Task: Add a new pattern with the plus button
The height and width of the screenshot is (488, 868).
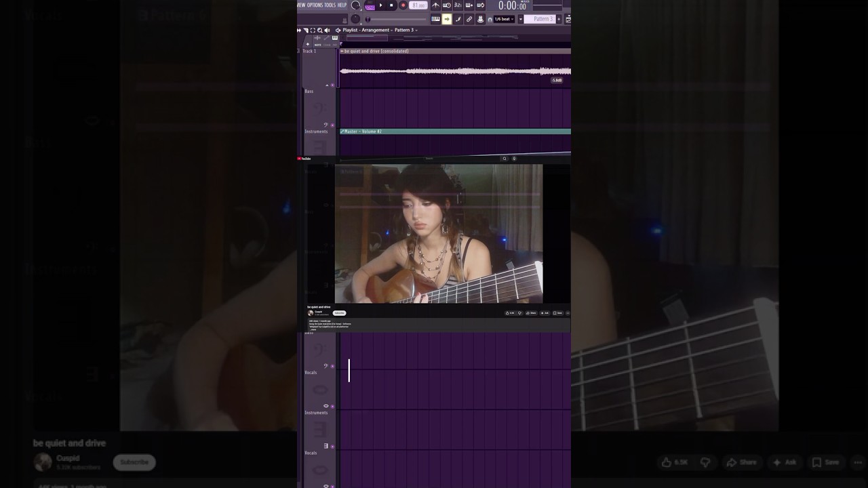Action: [x=559, y=19]
